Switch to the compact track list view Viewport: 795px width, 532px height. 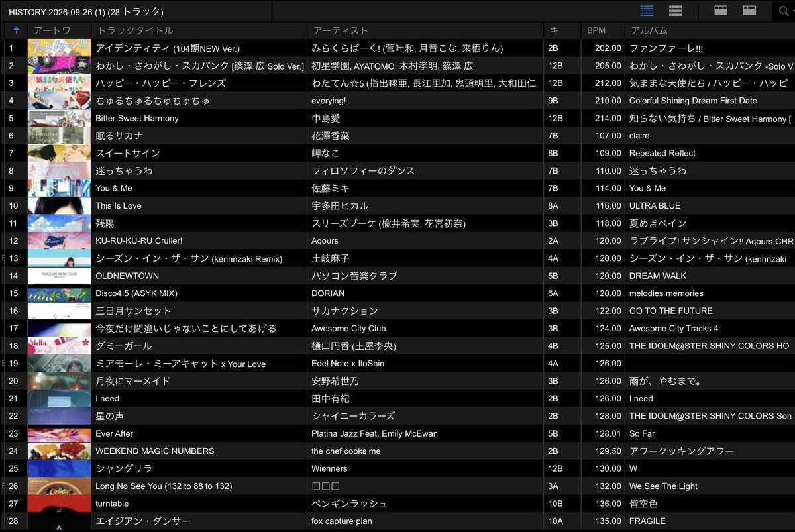(x=647, y=11)
